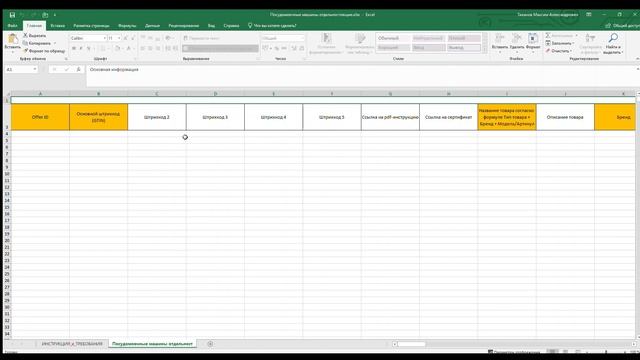Click the Общий доступ share button
Image resolution: width=640 pixels, height=360 pixels.
[623, 25]
